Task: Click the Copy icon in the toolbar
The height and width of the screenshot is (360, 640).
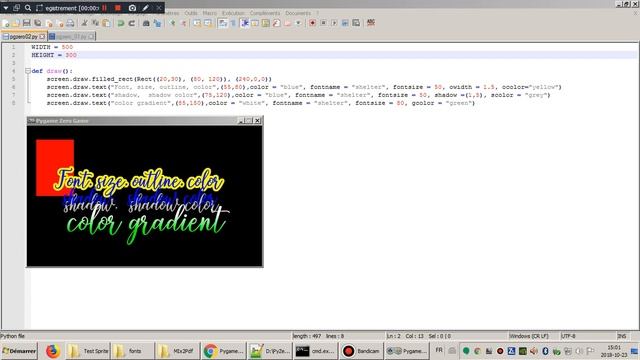Action: tap(95, 23)
